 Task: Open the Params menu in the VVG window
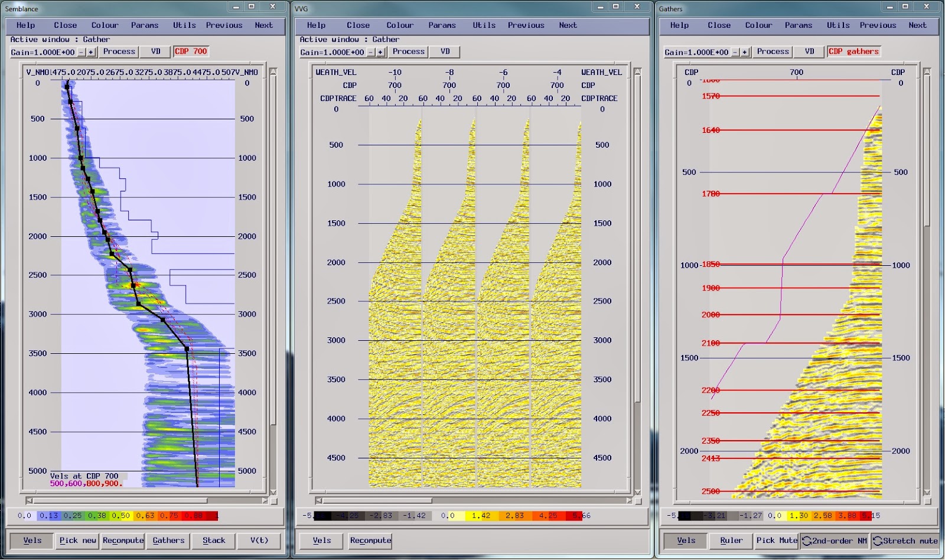click(442, 25)
